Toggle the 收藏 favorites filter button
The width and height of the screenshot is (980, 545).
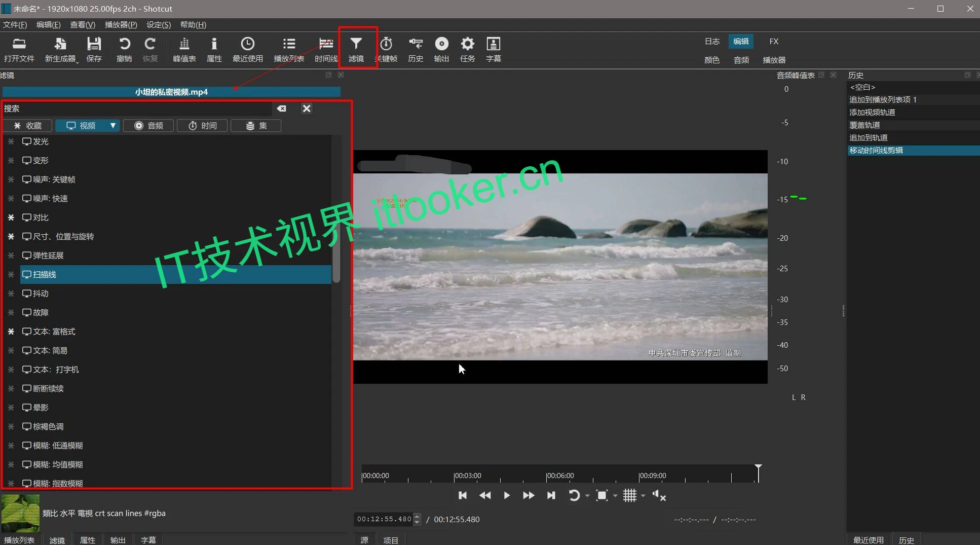(28, 126)
